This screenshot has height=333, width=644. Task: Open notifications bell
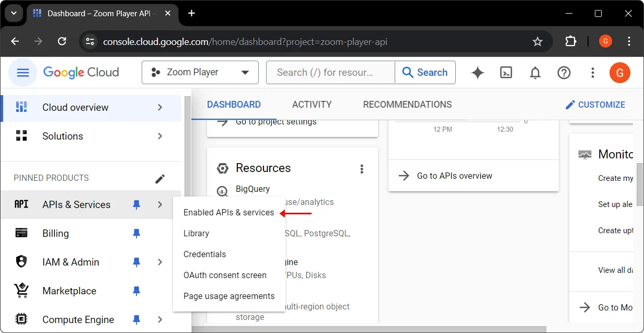pyautogui.click(x=535, y=73)
